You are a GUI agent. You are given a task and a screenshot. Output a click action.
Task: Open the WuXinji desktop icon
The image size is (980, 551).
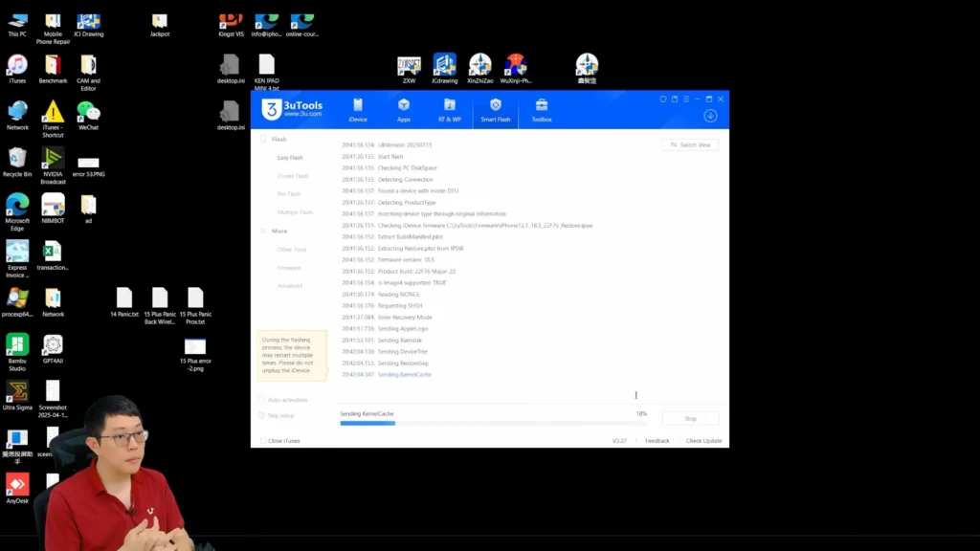pos(516,69)
